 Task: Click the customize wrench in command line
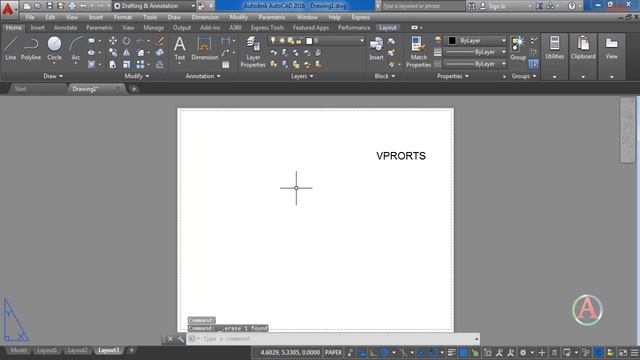(181, 339)
